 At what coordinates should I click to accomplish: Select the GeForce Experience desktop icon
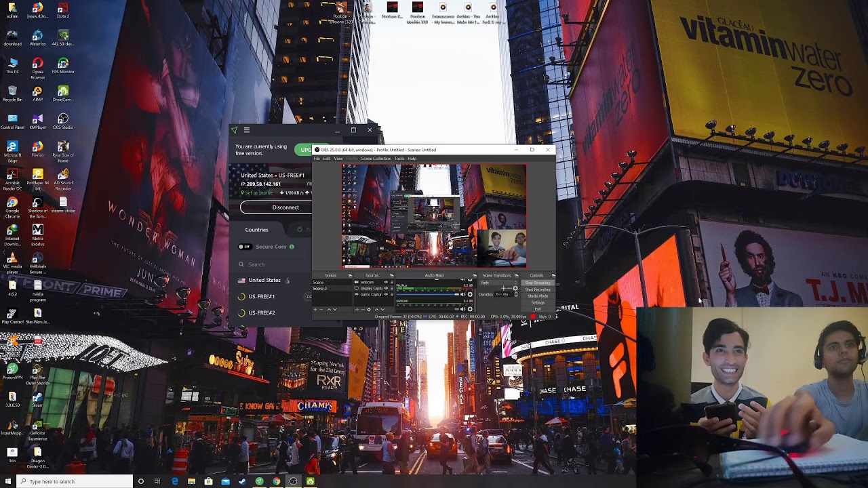(37, 429)
